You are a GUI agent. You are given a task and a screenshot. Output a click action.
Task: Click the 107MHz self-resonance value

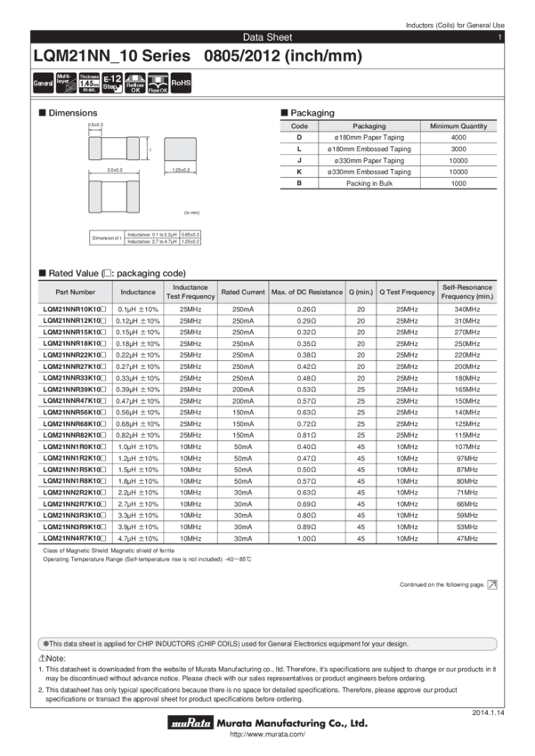tap(467, 446)
